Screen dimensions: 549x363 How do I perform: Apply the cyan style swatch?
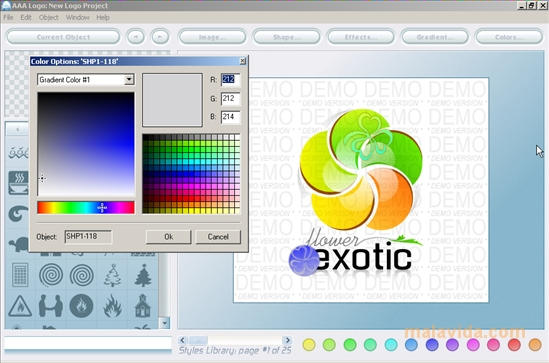click(x=391, y=345)
